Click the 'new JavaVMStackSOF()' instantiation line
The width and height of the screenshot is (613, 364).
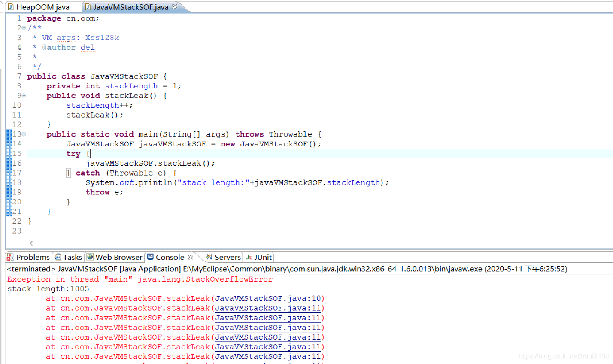[x=194, y=144]
